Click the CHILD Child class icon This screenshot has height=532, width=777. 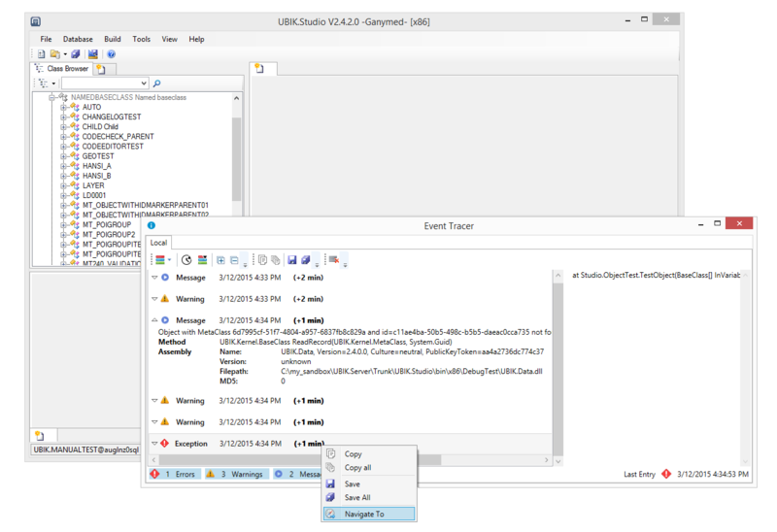click(75, 127)
